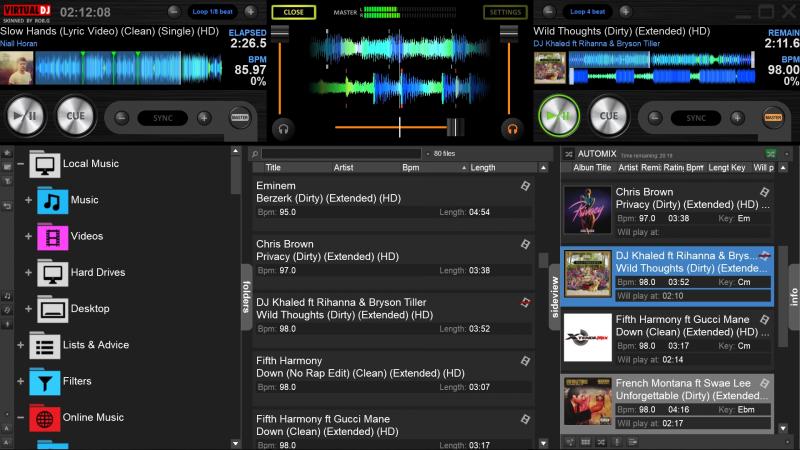Select the Videos folder icon
This screenshot has width=800, height=450.
point(52,237)
